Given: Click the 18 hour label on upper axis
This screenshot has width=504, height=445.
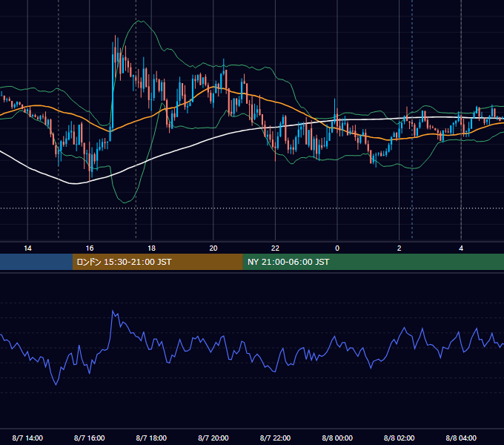Looking at the screenshot, I should pos(151,248).
